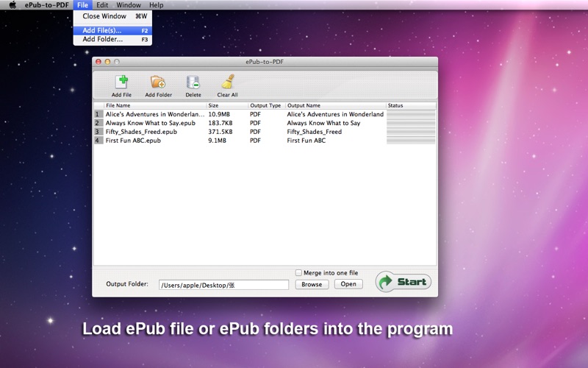Click the Browse button

tap(312, 284)
